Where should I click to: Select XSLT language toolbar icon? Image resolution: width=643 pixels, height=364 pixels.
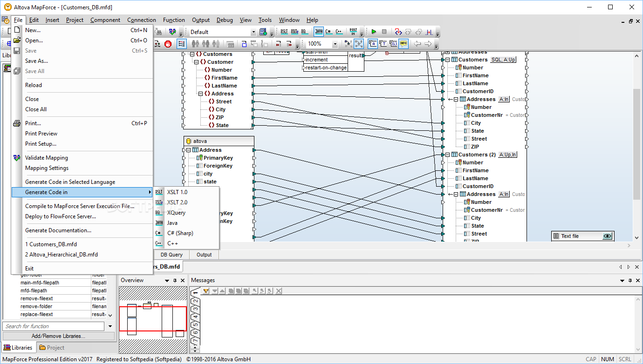coord(284,32)
